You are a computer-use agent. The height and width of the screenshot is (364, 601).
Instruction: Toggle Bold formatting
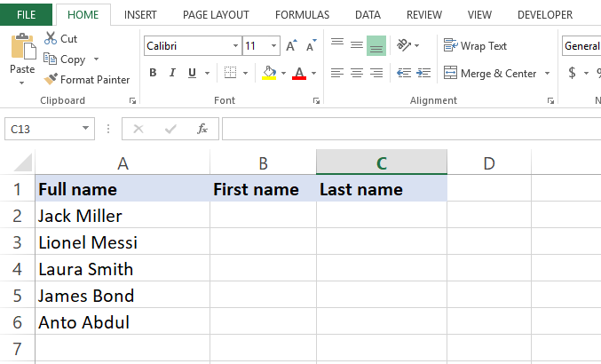(x=153, y=73)
